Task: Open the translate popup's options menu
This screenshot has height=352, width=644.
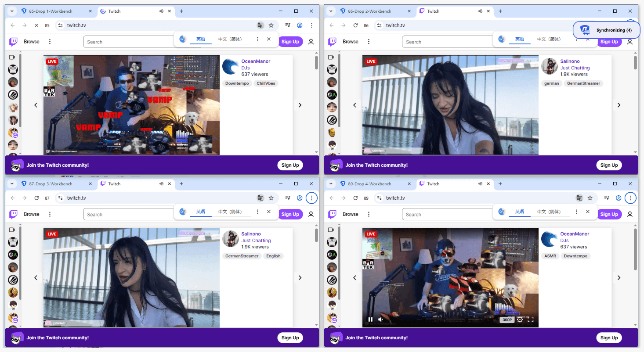Action: 257,39
